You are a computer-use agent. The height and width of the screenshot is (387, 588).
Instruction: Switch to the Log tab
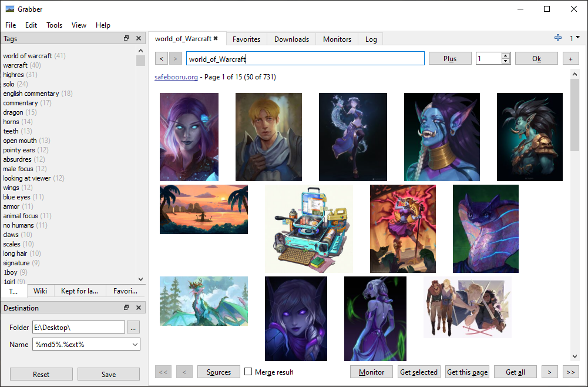click(371, 39)
